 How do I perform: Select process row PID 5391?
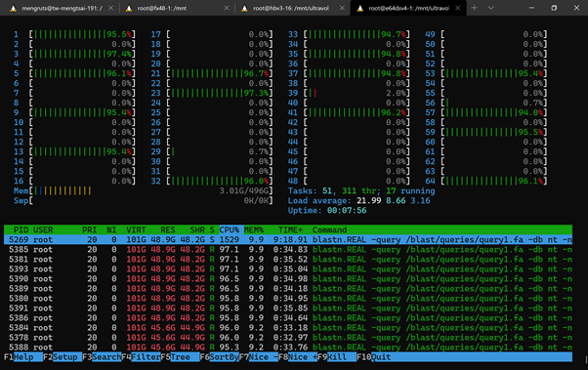pos(288,308)
